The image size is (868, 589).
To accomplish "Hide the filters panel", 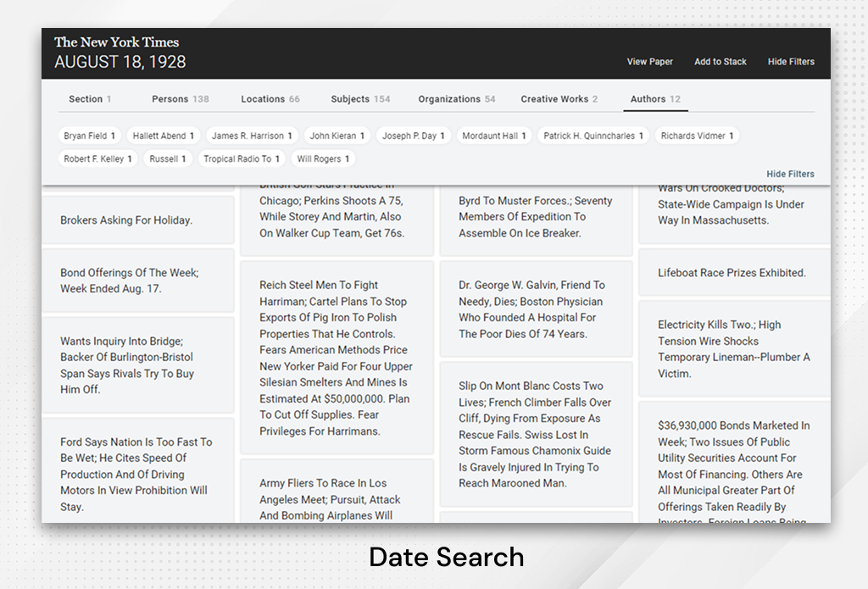I will 790,62.
